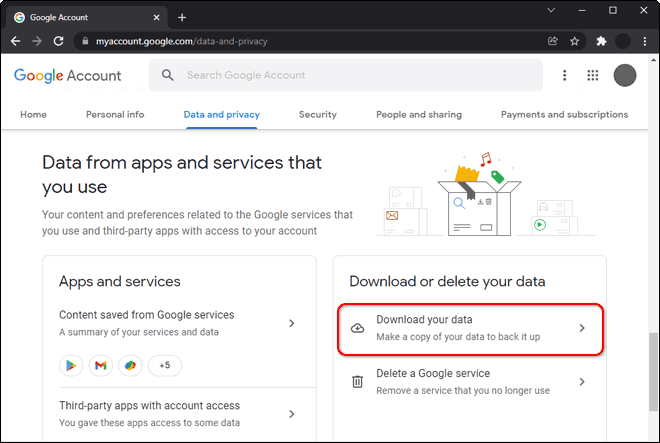Expand Third-party apps with account access
Image resolution: width=660 pixels, height=443 pixels.
click(x=177, y=414)
